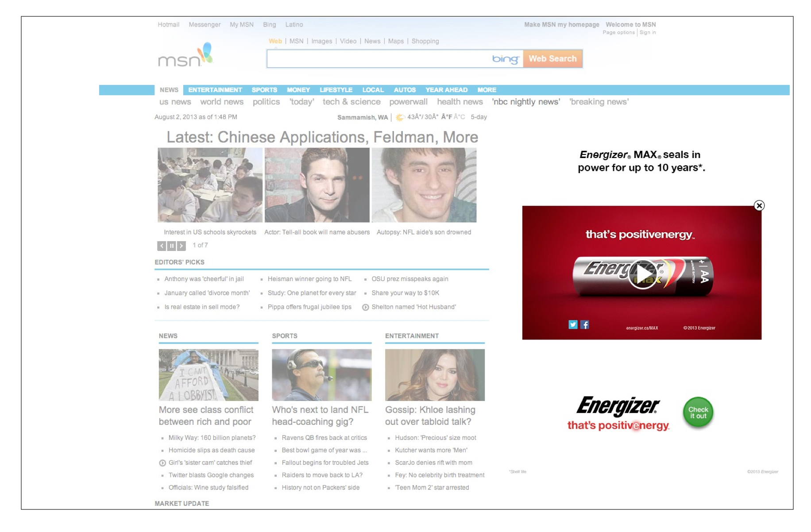Open 'Ravens QB fires back at critics'

(x=324, y=438)
